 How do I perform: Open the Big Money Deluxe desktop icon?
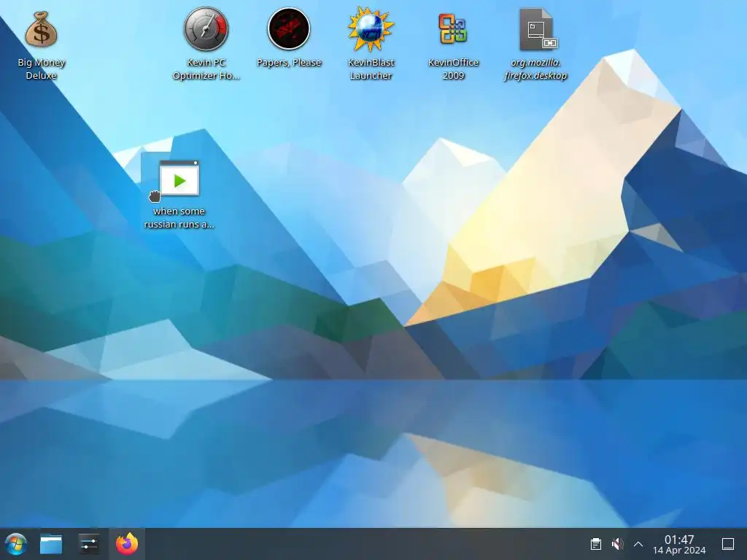42,29
